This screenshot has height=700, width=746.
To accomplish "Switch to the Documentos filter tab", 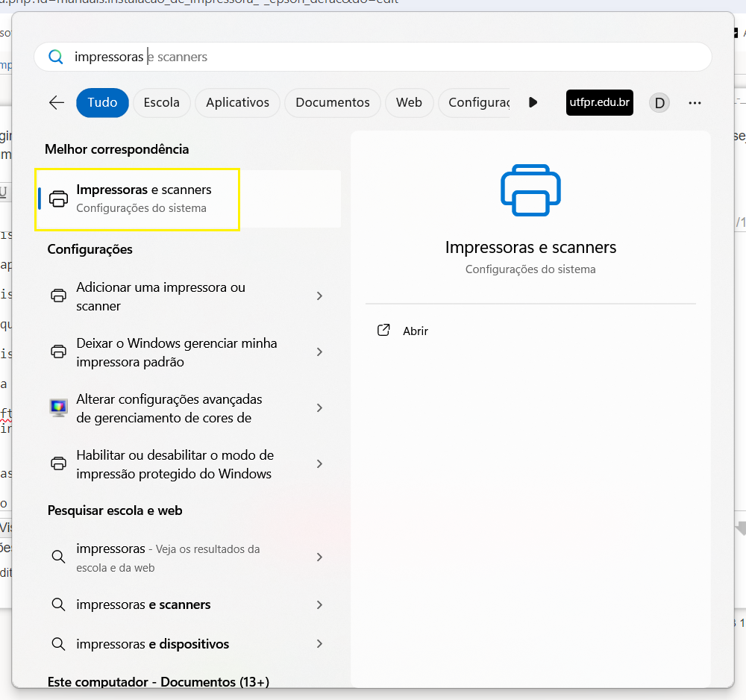I will (x=333, y=103).
